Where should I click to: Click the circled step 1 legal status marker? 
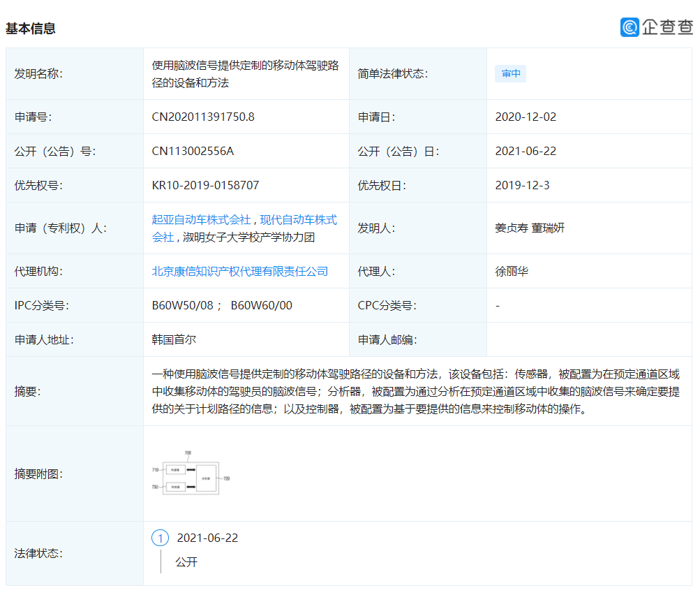pos(161,538)
